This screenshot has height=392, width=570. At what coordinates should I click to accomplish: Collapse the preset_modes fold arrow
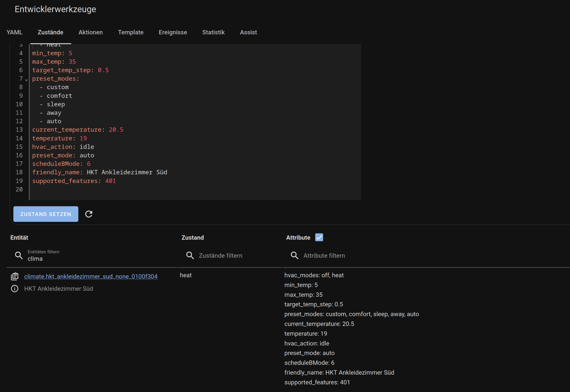click(x=26, y=80)
